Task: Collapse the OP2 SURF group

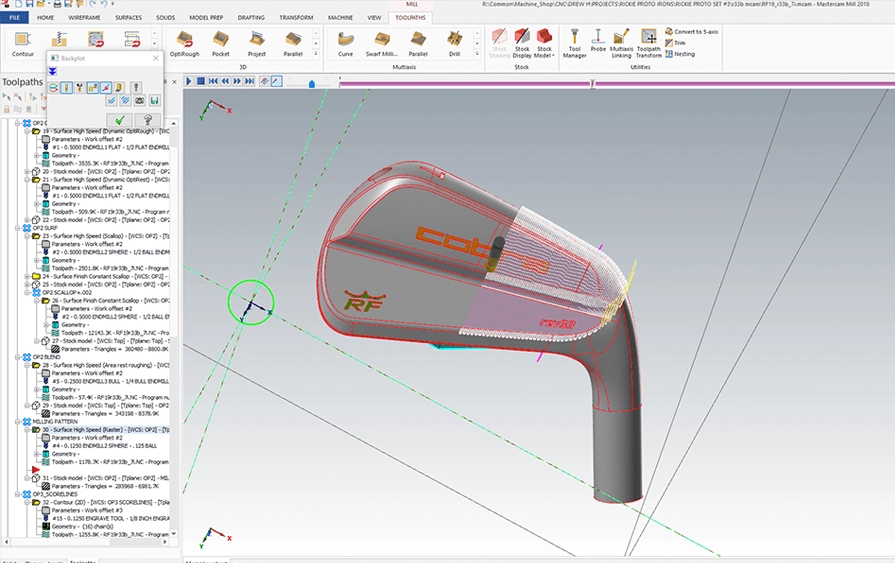Action: 18,228
